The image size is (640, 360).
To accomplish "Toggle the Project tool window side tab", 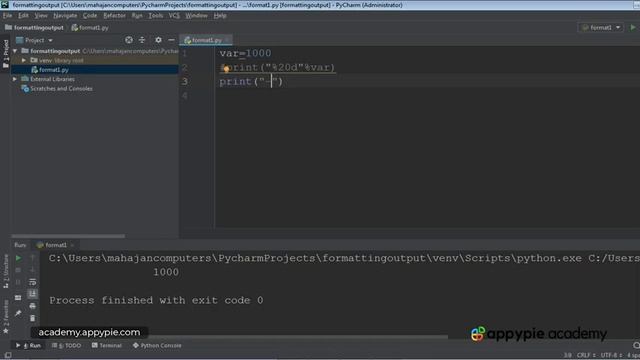I will click(5, 53).
